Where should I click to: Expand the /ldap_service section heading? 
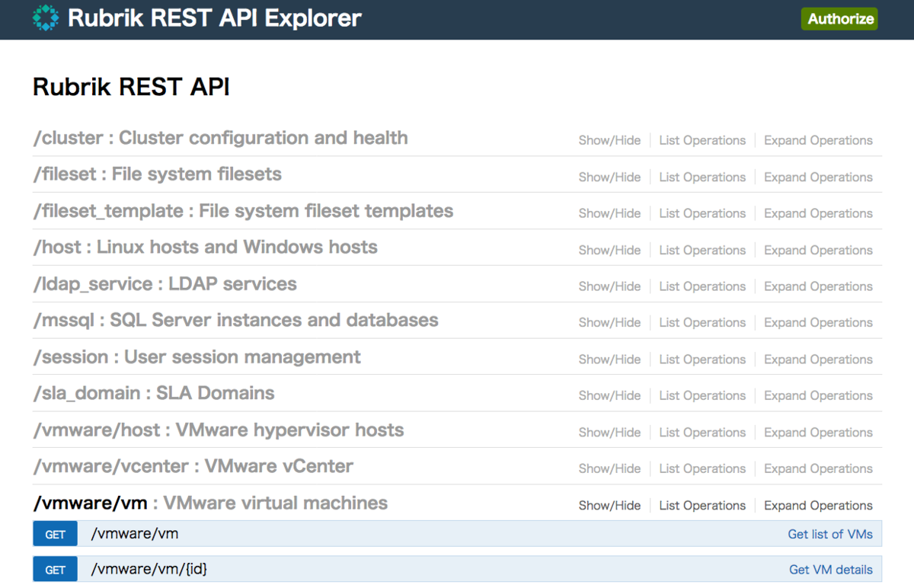[165, 284]
